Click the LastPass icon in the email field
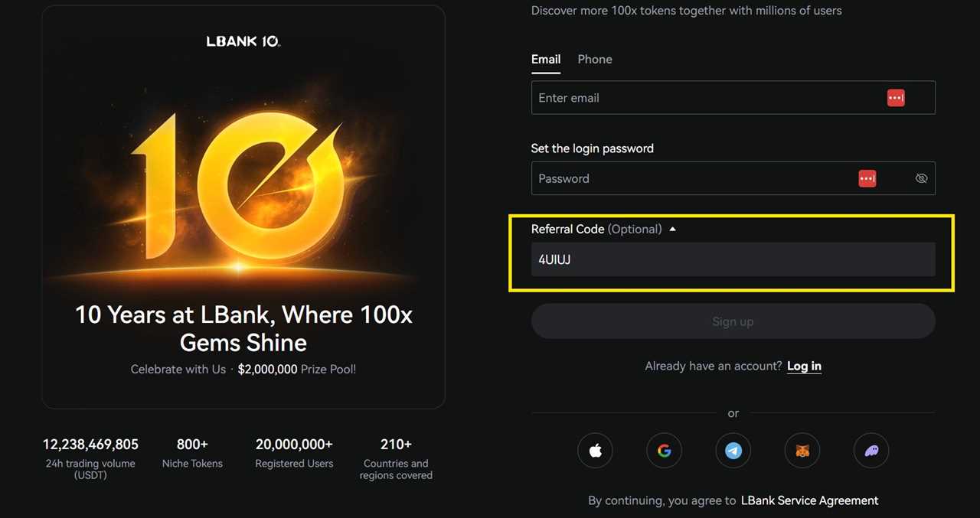The width and height of the screenshot is (980, 518). (x=896, y=97)
